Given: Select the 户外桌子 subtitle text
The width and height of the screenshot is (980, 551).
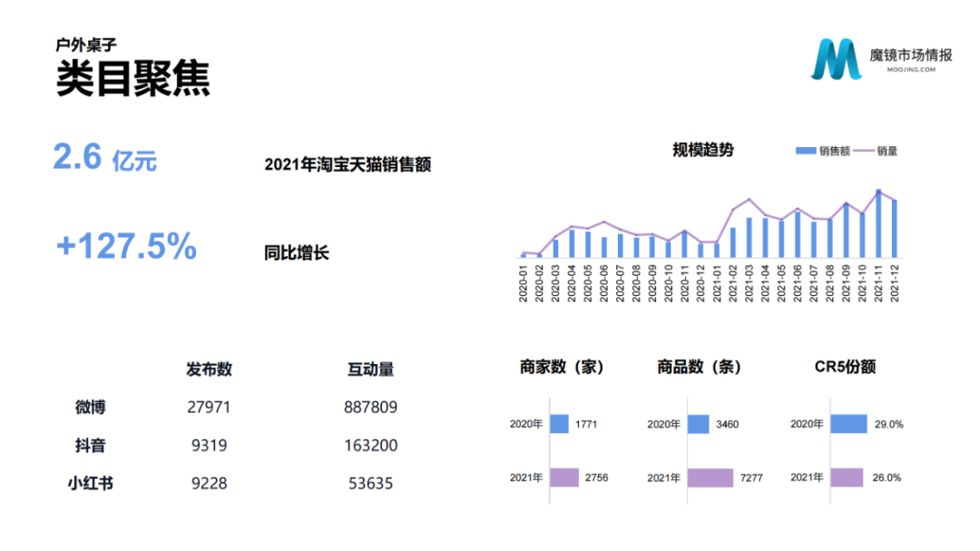Looking at the screenshot, I should 86,45.
